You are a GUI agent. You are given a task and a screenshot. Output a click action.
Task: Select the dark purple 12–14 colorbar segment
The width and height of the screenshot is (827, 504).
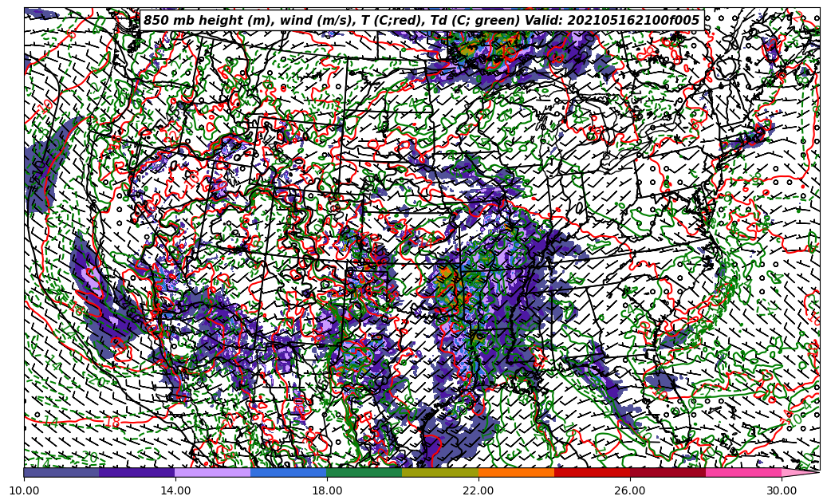137,472
